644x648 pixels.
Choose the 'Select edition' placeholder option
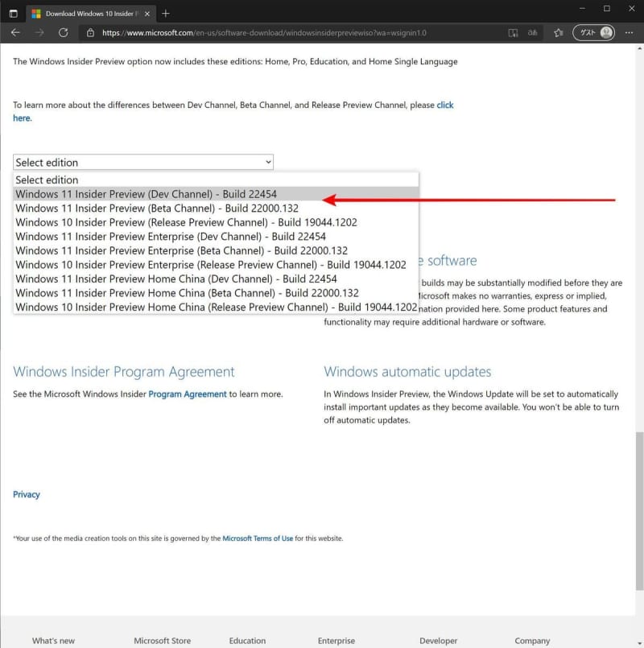pos(217,180)
